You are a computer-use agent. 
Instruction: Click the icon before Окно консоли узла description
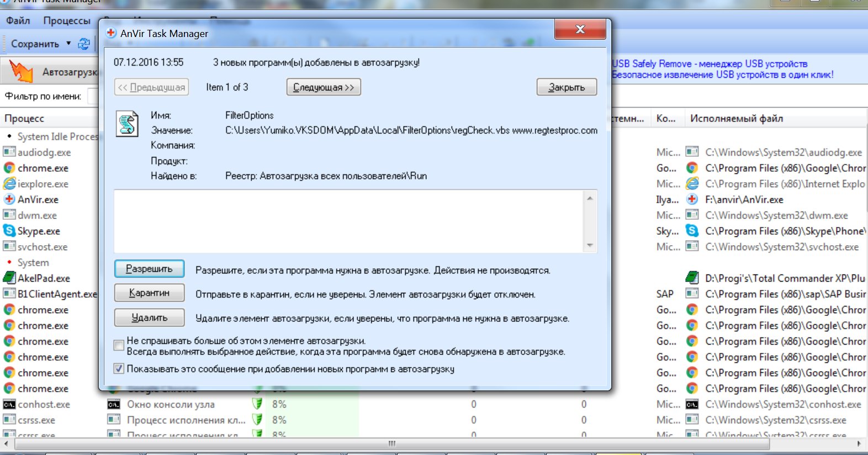click(x=114, y=404)
